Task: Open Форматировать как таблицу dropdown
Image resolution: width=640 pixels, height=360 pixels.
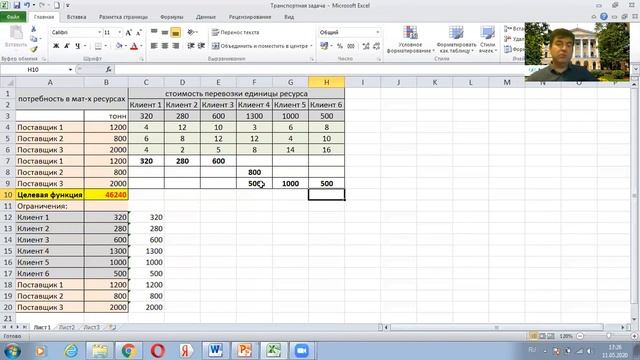Action: (x=456, y=40)
